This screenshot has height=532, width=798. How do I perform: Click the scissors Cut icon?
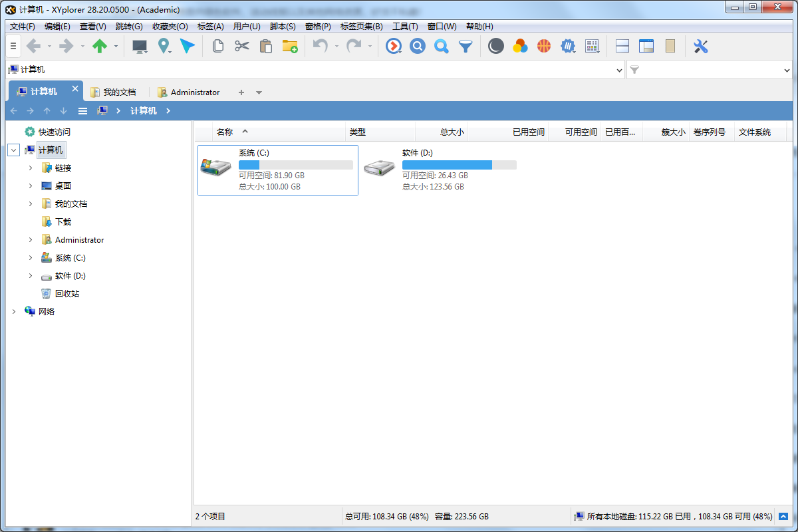pos(241,46)
